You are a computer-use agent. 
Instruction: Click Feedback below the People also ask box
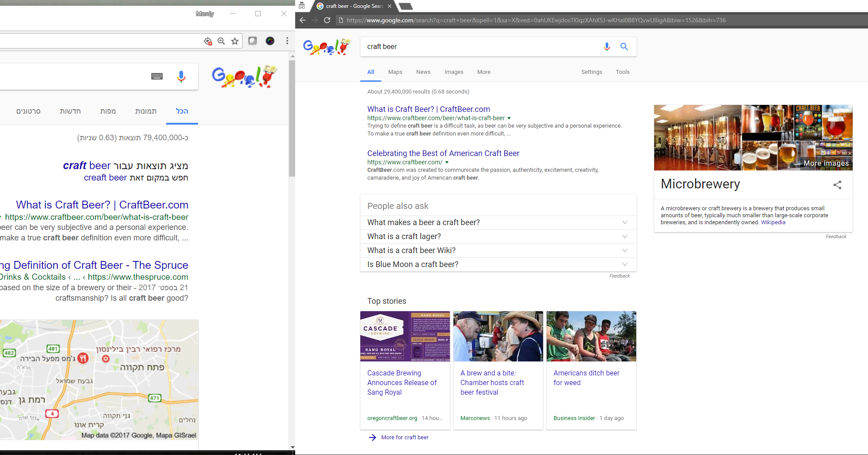coord(620,276)
